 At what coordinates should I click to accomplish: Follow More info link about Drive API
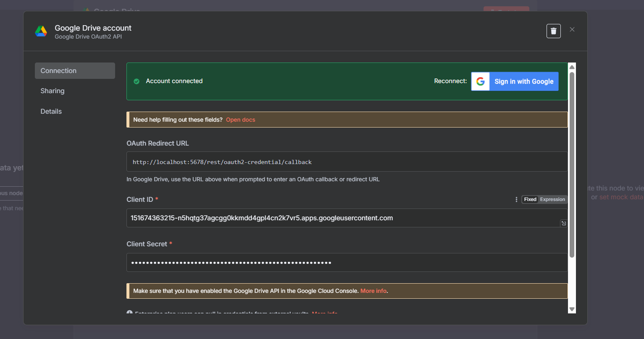coord(373,291)
